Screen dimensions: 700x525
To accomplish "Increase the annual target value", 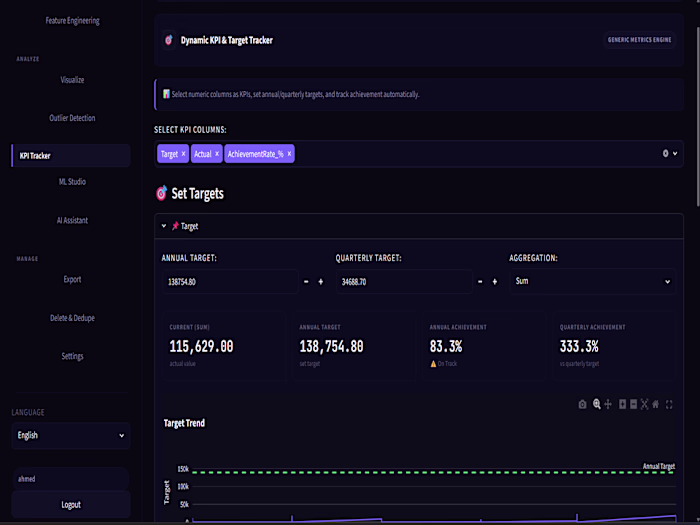I will [x=321, y=282].
